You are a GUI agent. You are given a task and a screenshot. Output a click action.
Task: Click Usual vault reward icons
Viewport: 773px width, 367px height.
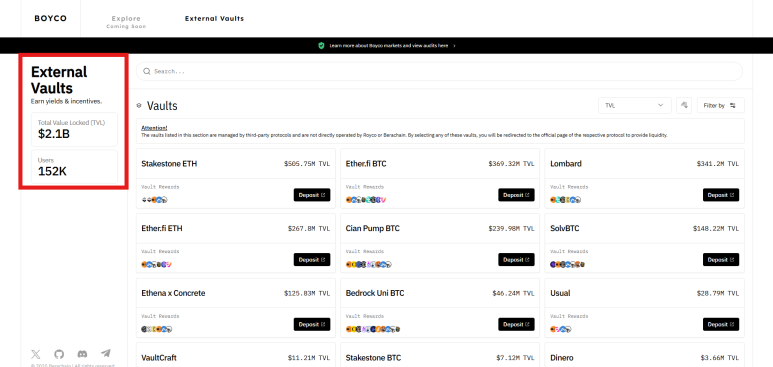point(561,329)
